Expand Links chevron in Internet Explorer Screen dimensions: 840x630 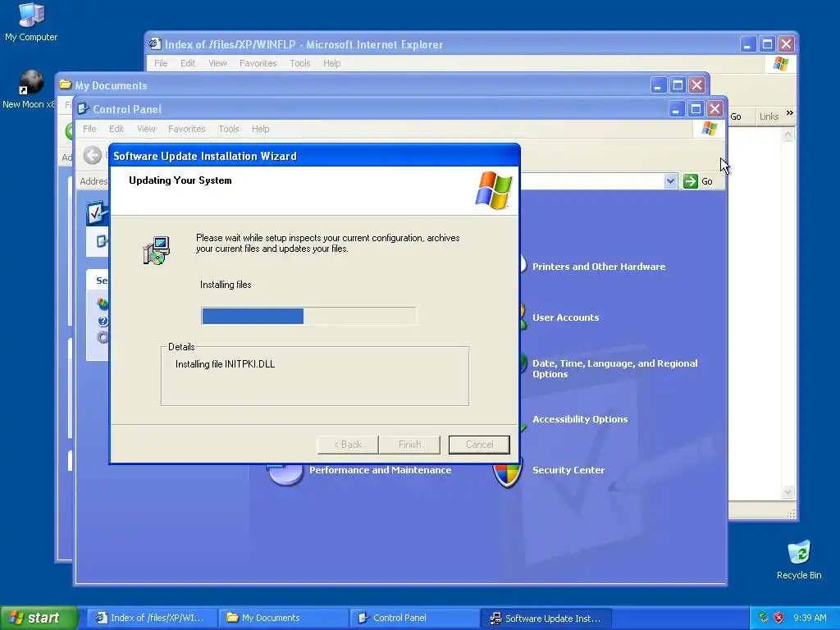(x=789, y=113)
